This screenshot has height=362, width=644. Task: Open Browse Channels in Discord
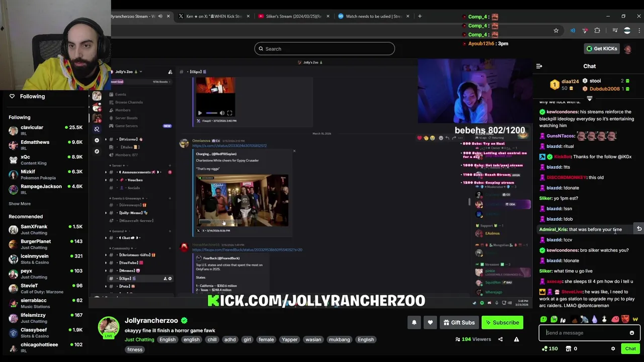pos(129,102)
